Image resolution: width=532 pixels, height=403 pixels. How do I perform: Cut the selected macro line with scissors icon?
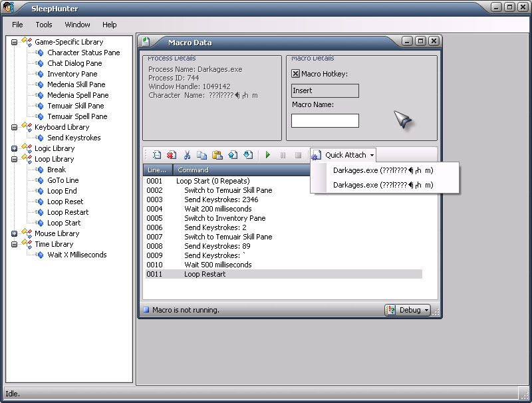point(187,155)
